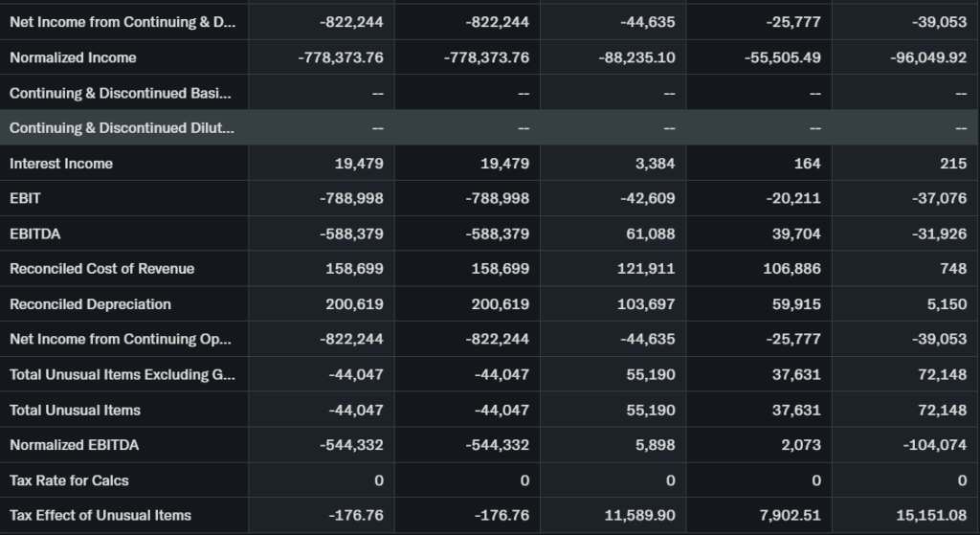This screenshot has height=535, width=980.
Task: Select the Tax Effect cell showing 11,589.90
Action: point(639,515)
